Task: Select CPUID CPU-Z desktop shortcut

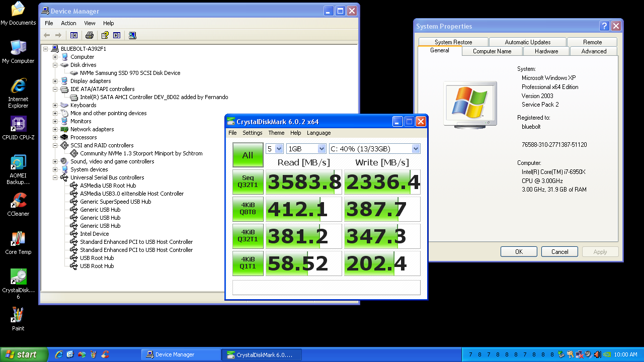Action: click(18, 128)
